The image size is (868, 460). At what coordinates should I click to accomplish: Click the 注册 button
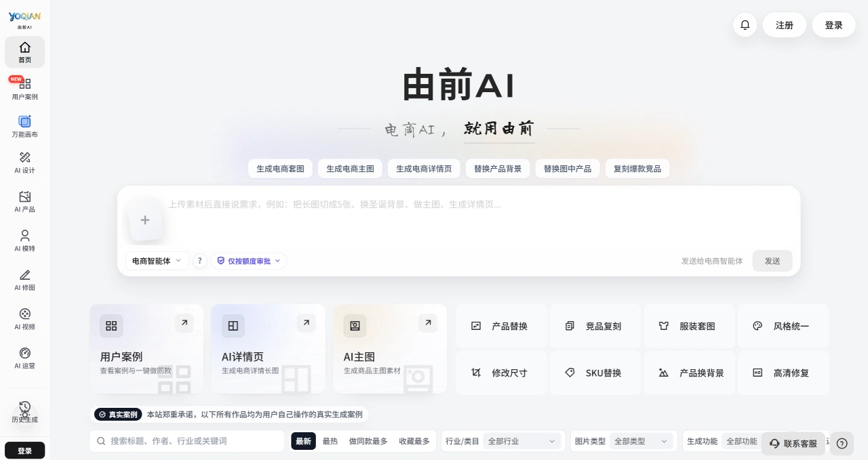coord(785,25)
